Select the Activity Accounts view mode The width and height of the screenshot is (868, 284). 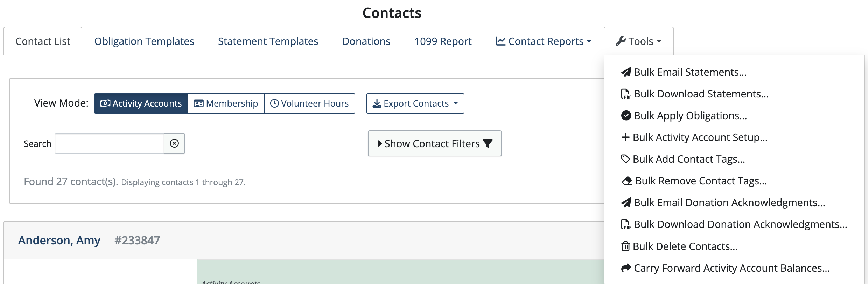point(141,103)
